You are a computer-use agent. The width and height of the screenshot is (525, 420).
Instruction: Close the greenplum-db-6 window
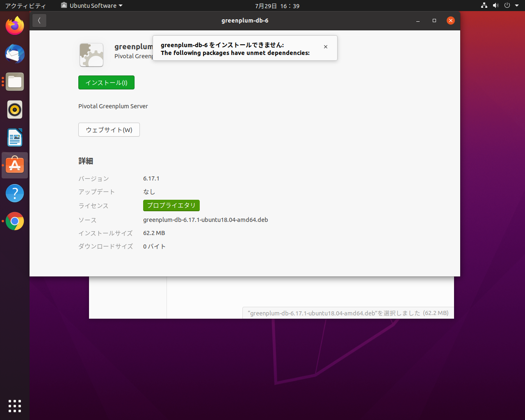coord(451,21)
